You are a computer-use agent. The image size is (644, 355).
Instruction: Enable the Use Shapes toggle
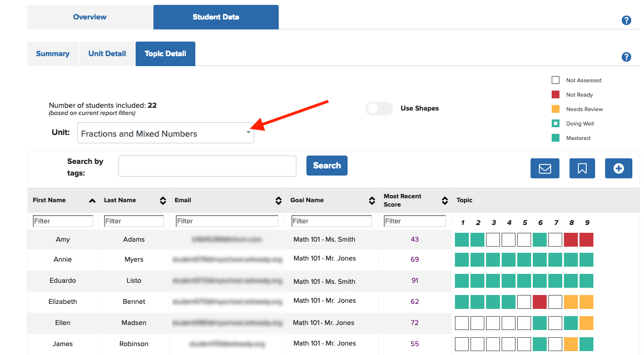tap(379, 108)
